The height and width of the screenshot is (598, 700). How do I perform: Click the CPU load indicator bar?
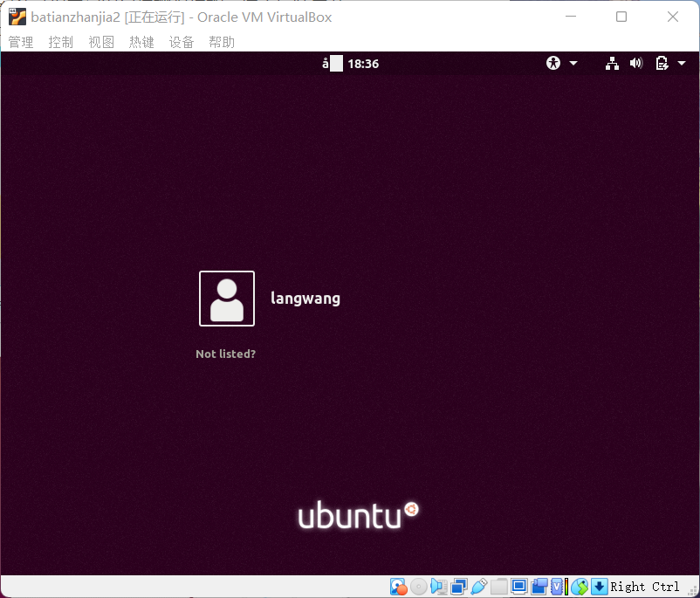click(566, 587)
